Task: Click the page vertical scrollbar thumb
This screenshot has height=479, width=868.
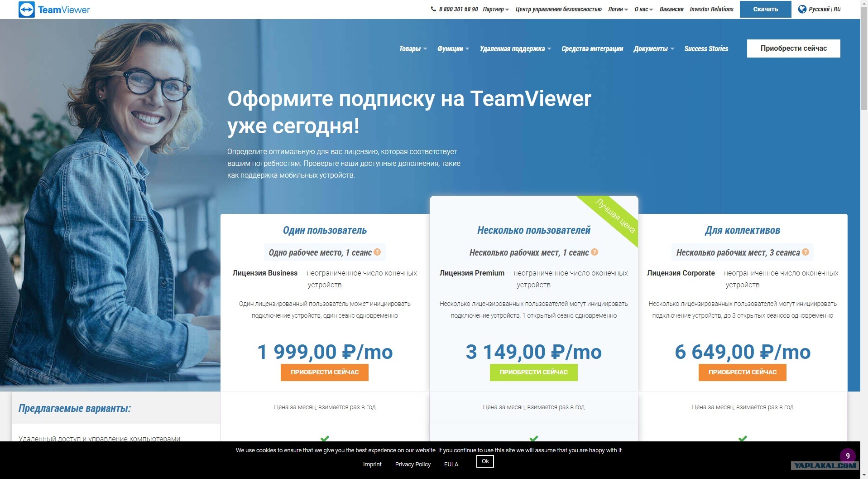Action: click(864, 59)
